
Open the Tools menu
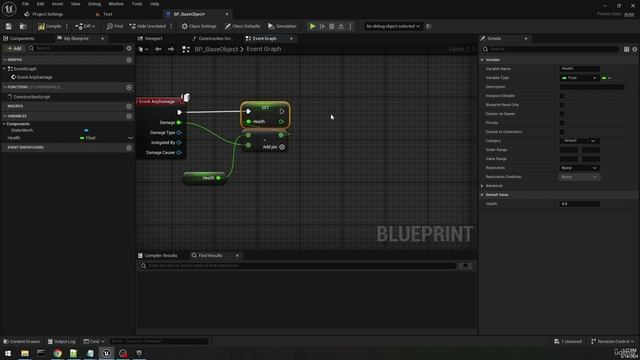coord(137,4)
